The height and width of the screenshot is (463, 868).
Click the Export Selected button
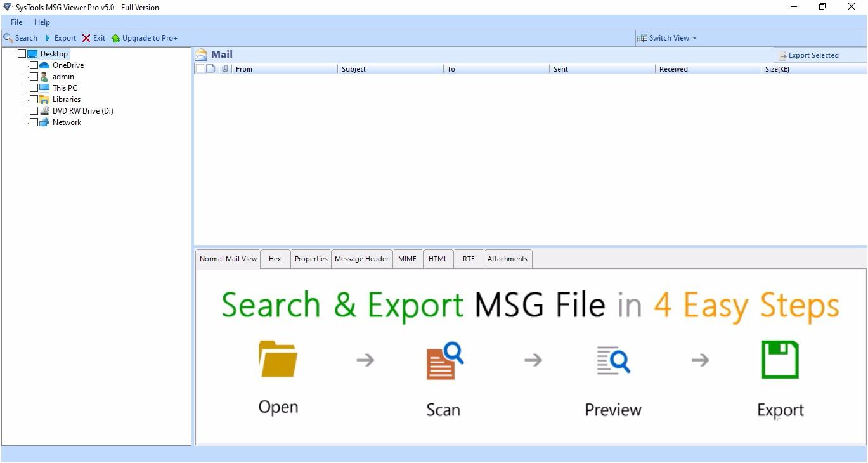[x=808, y=55]
